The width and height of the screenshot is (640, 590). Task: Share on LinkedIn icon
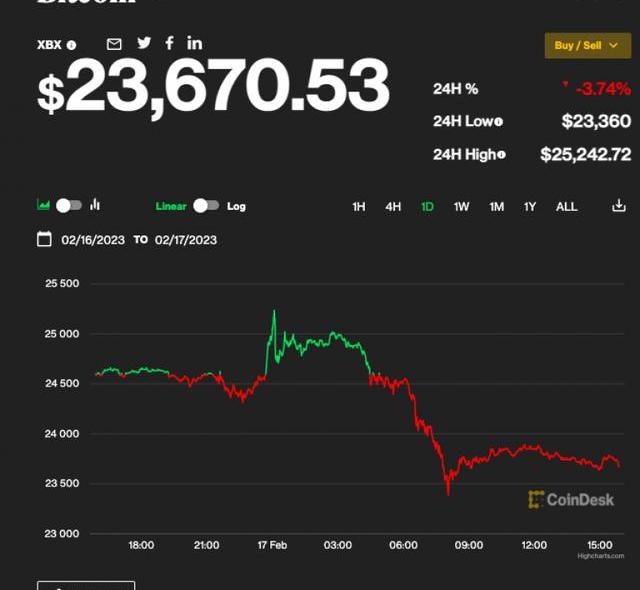pos(194,43)
